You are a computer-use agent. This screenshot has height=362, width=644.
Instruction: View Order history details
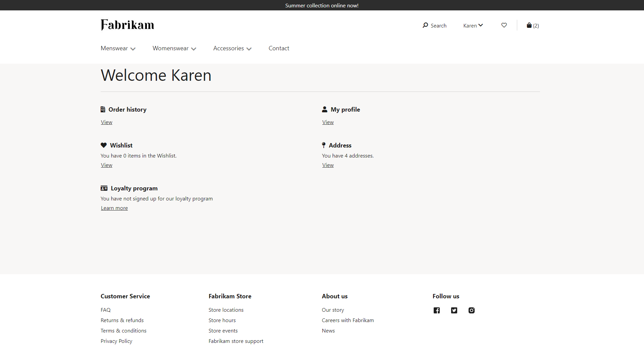point(106,122)
